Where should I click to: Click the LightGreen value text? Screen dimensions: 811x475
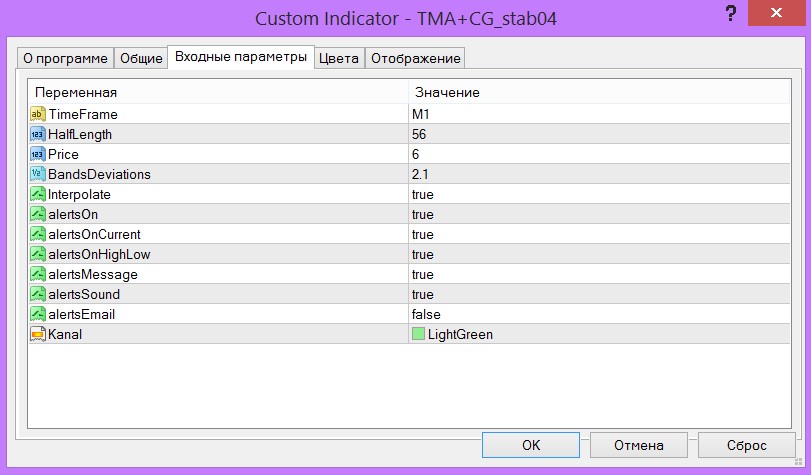(460, 335)
